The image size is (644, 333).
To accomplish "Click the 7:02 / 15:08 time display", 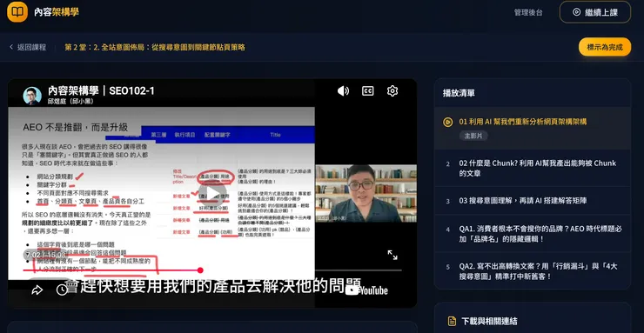I will 45,255.
